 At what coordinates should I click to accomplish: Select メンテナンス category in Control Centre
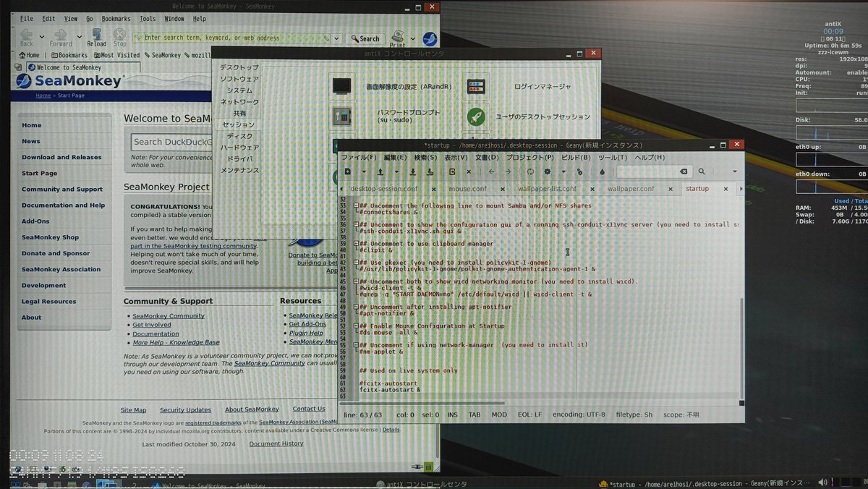pos(239,170)
